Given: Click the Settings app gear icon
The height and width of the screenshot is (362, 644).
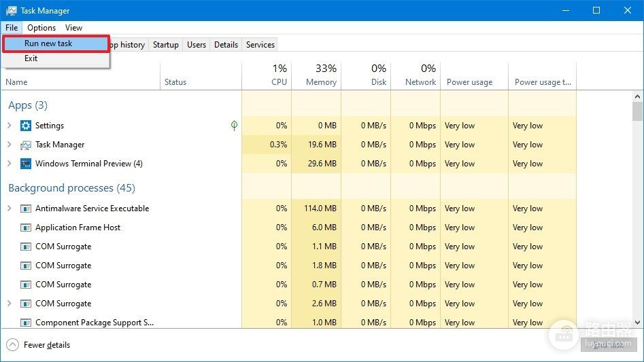Looking at the screenshot, I should click(25, 126).
